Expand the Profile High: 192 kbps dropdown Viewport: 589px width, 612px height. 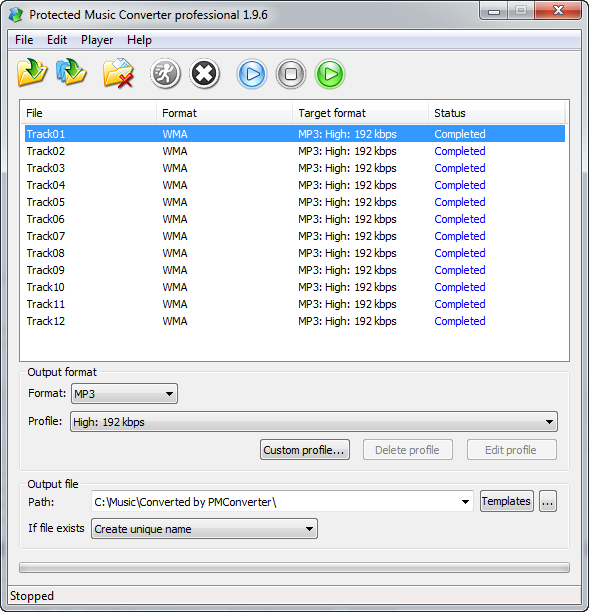(314, 422)
